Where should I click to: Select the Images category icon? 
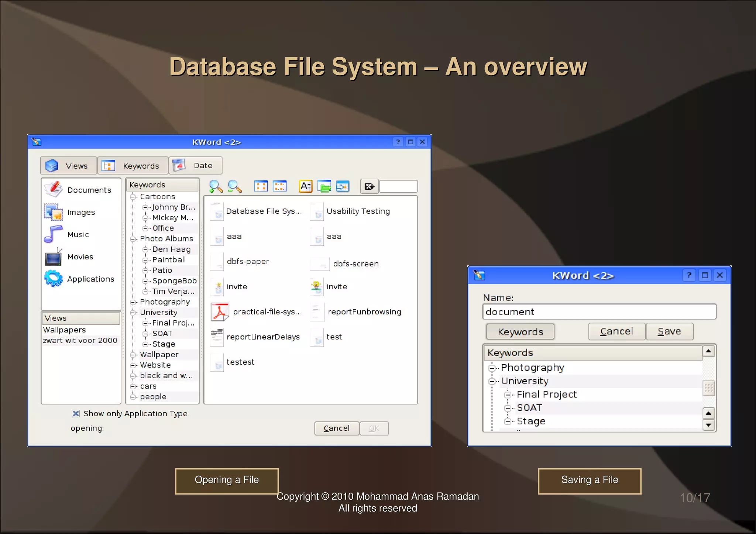click(x=54, y=212)
